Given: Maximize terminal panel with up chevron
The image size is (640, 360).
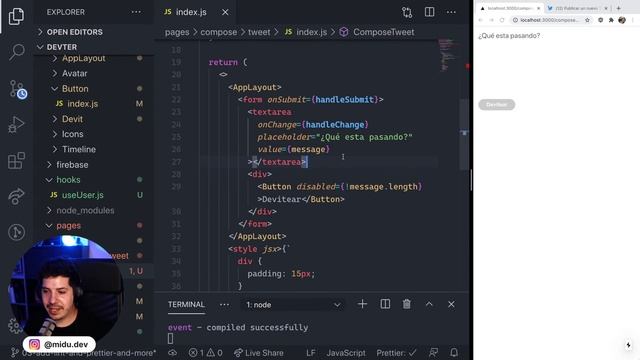Looking at the screenshot, I should [x=429, y=304].
